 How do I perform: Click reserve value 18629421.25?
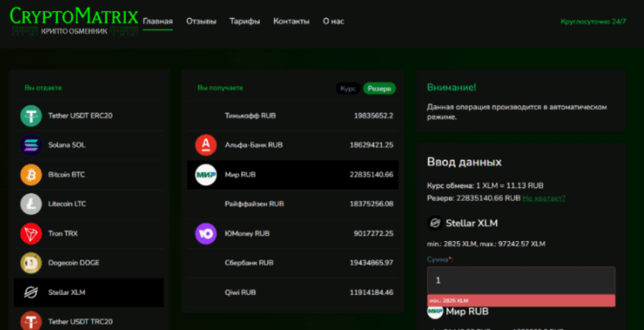371,145
